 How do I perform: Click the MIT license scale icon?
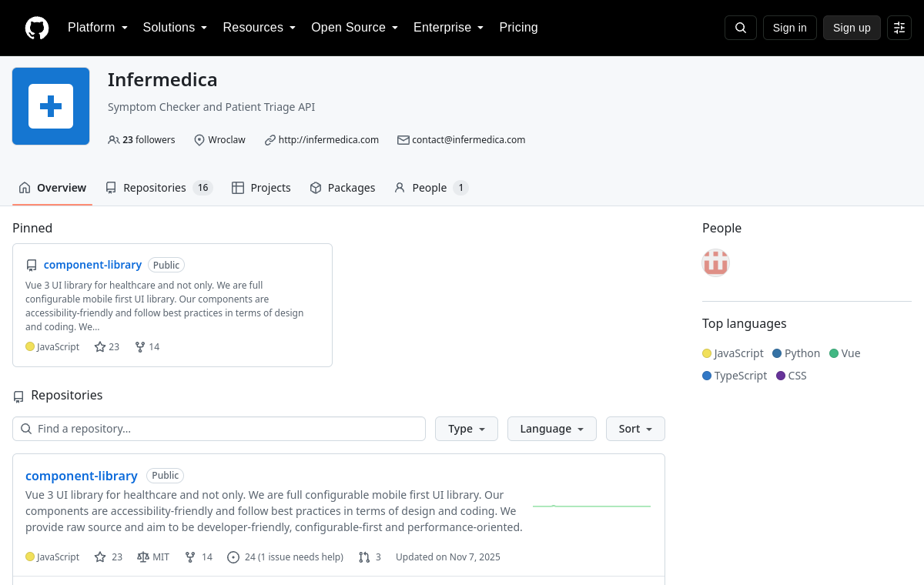[143, 557]
